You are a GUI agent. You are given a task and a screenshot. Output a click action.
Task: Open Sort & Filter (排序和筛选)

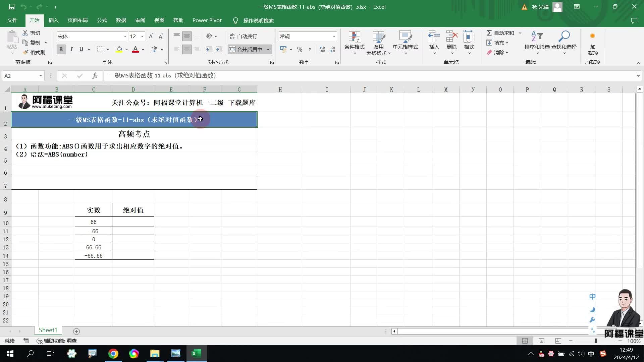click(x=537, y=43)
